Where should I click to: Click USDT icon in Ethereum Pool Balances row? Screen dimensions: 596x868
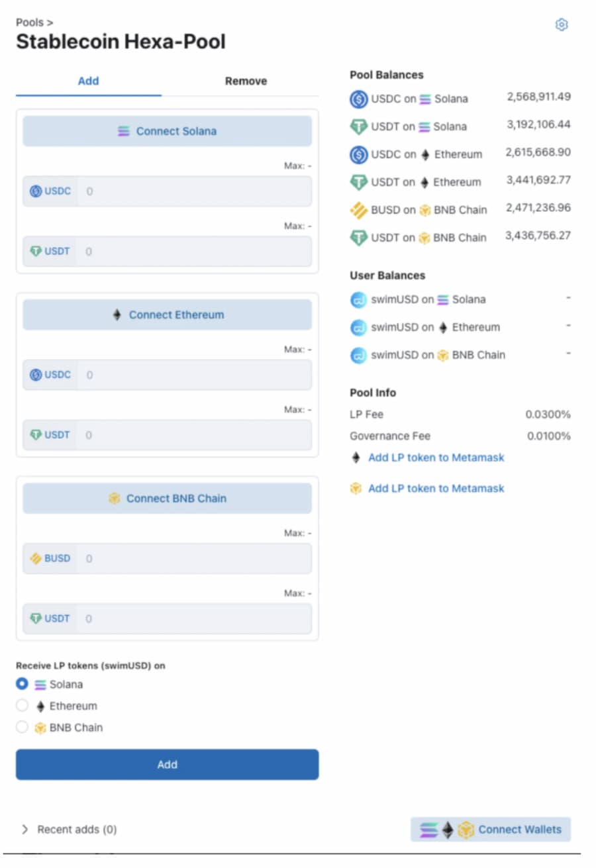[x=358, y=182]
